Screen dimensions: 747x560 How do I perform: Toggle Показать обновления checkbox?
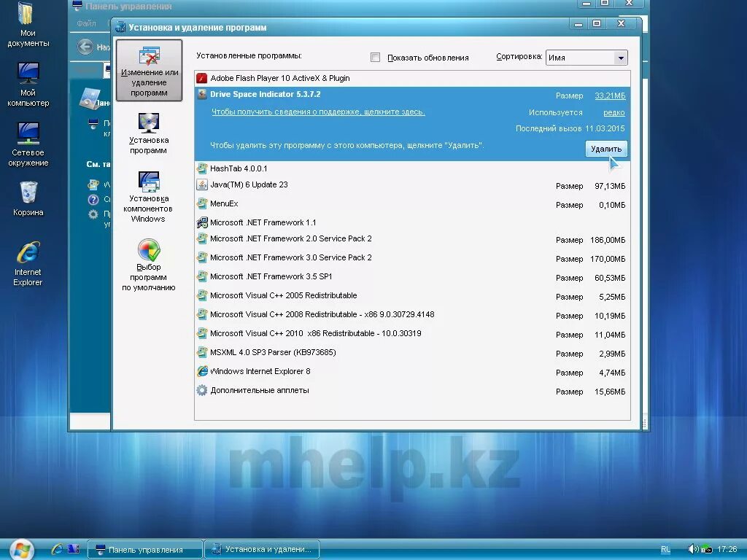coord(376,57)
